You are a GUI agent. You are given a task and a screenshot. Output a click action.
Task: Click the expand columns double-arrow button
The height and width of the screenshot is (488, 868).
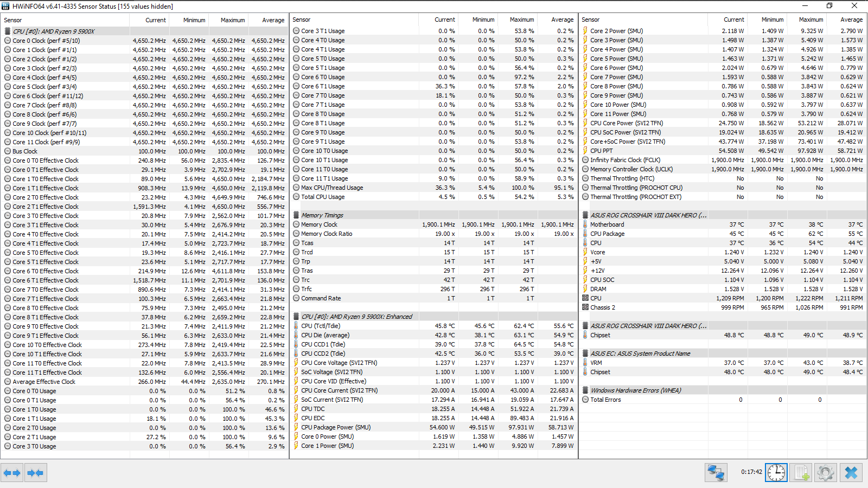(x=12, y=473)
